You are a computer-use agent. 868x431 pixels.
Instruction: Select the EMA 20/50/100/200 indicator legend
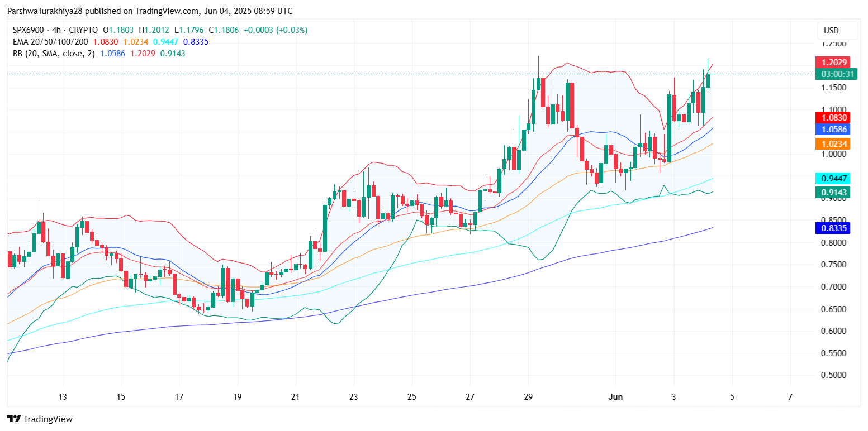tap(49, 42)
